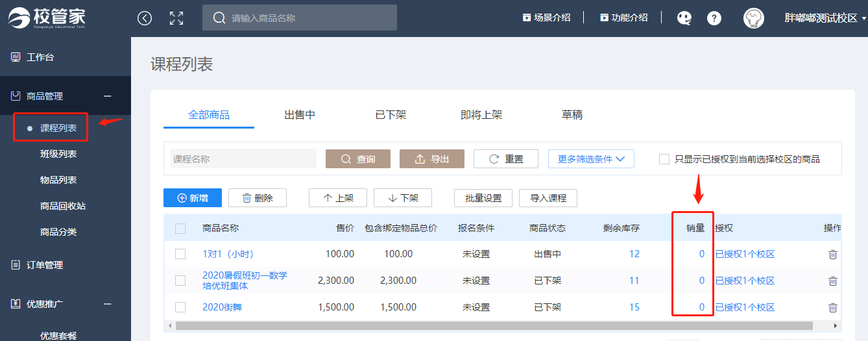Toggle the fullscreen expand icon
The image size is (868, 341).
[x=176, y=18]
